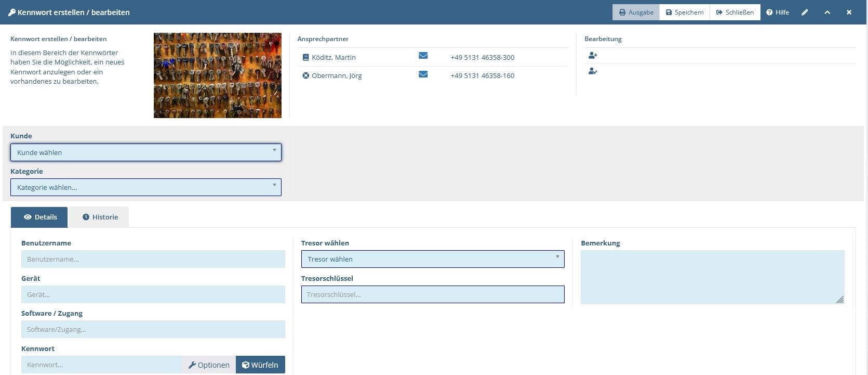Open the Kategorie wählen dropdown
The image size is (868, 375).
[x=146, y=187]
